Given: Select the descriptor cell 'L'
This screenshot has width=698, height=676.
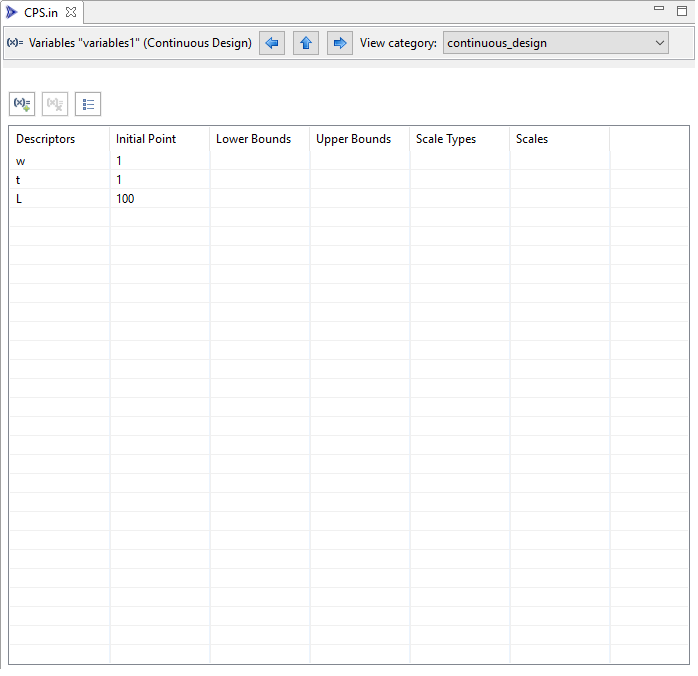Looking at the screenshot, I should point(60,198).
